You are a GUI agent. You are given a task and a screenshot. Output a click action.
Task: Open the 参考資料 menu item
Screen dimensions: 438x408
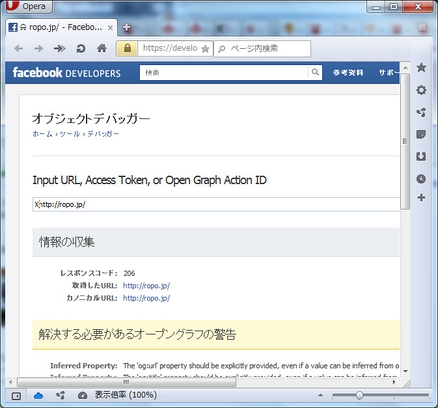348,73
